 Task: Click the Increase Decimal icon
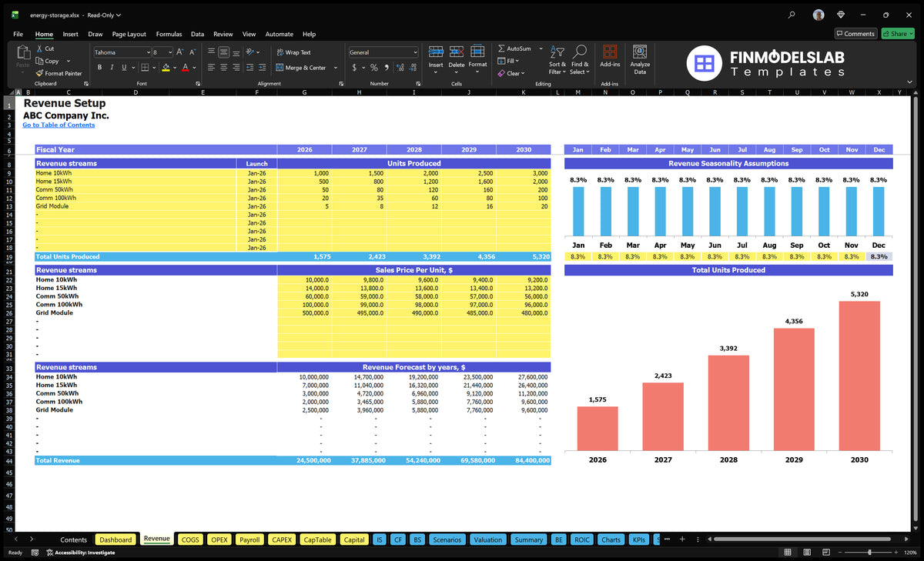399,68
